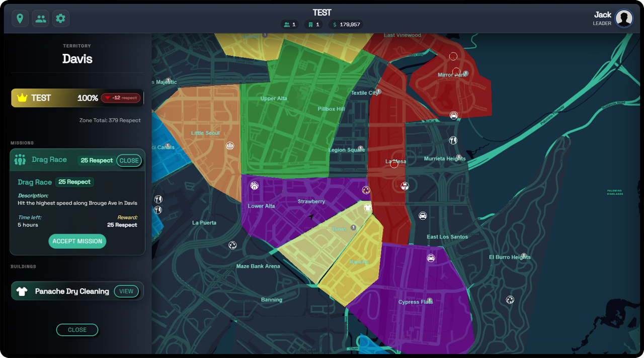Click the TEST gang name in header
The image size is (644, 358).
pos(322,13)
